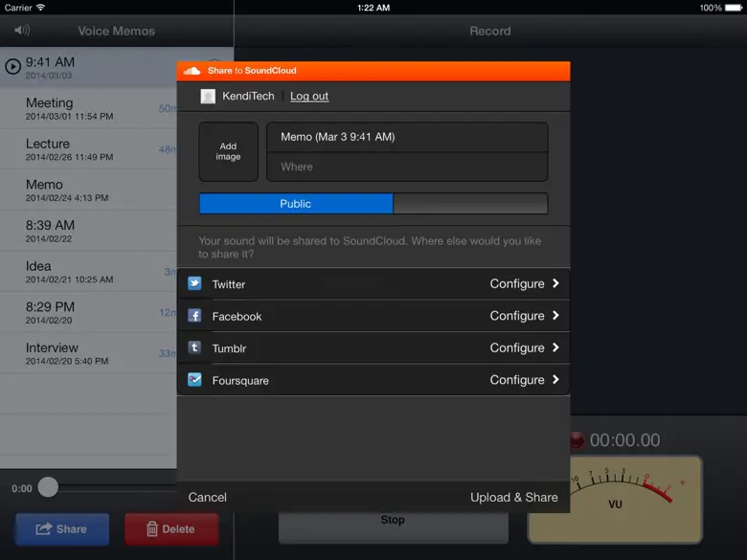Expand the Tumblr row chevron
Image resolution: width=747 pixels, height=560 pixels.
point(555,347)
